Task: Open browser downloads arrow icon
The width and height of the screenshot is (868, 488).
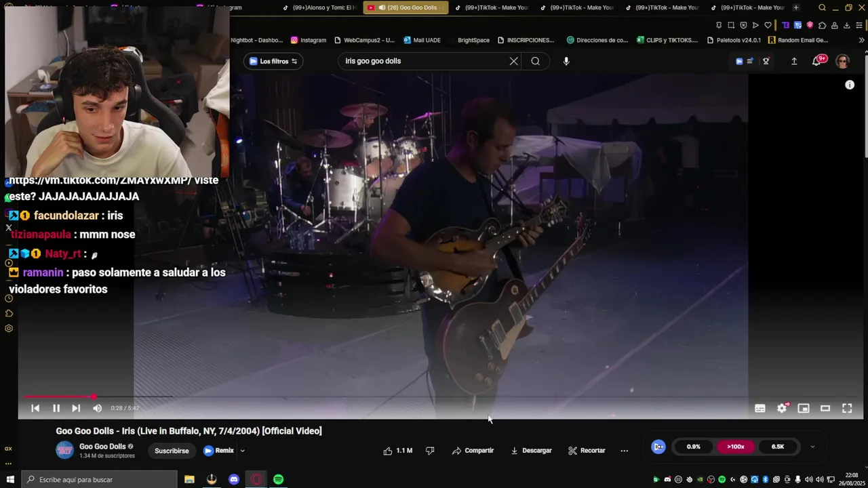Action: pos(846,25)
